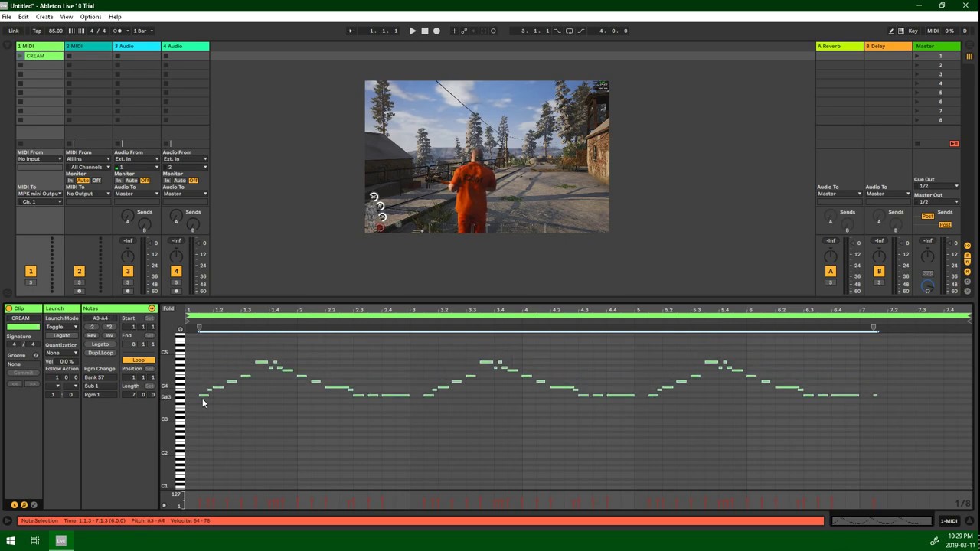Open 3 Audio track's Ext. In dropdown
This screenshot has width=980, height=551.
(136, 158)
